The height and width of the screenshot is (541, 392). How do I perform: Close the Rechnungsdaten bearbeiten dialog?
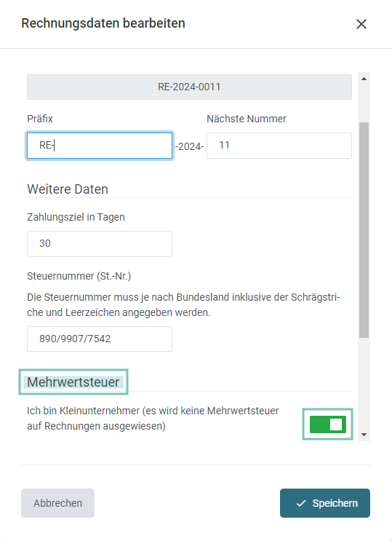click(x=361, y=24)
